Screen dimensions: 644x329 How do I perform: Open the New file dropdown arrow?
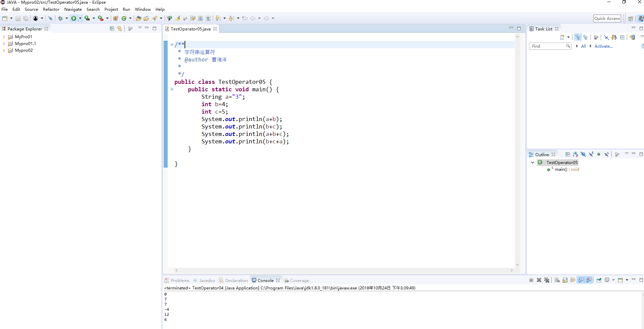[11, 18]
